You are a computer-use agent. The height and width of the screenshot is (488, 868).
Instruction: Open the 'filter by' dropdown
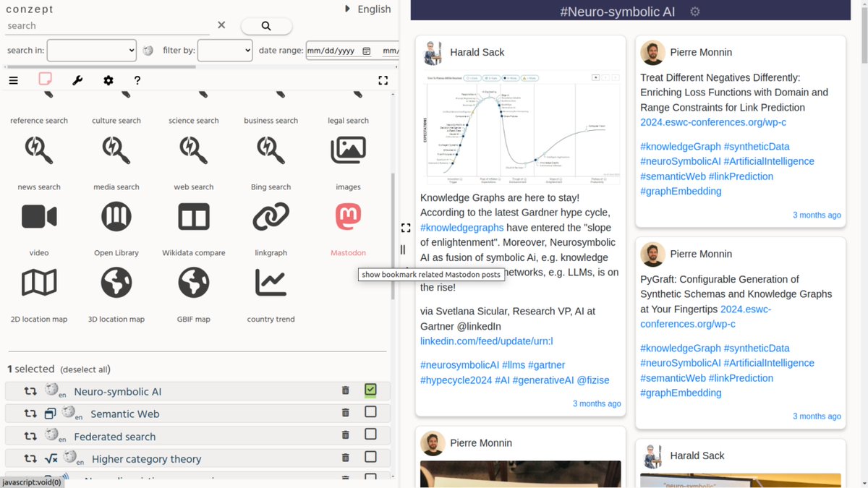(x=225, y=51)
